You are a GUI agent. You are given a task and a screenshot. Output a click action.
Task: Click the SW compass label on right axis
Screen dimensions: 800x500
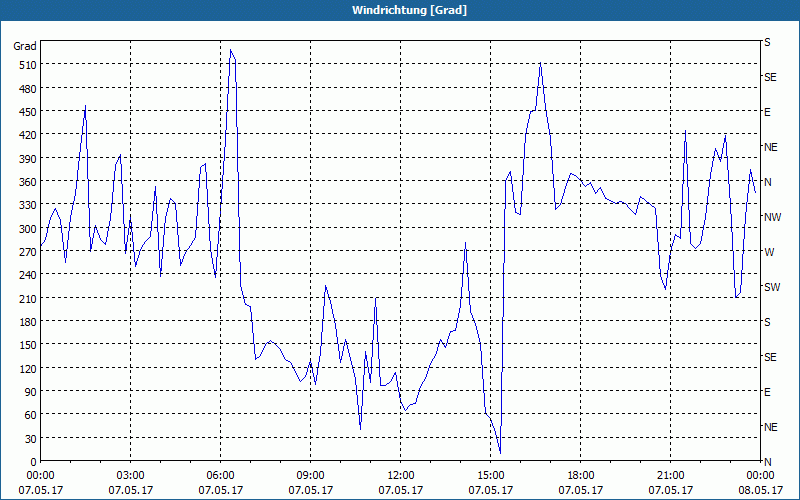tap(772, 287)
